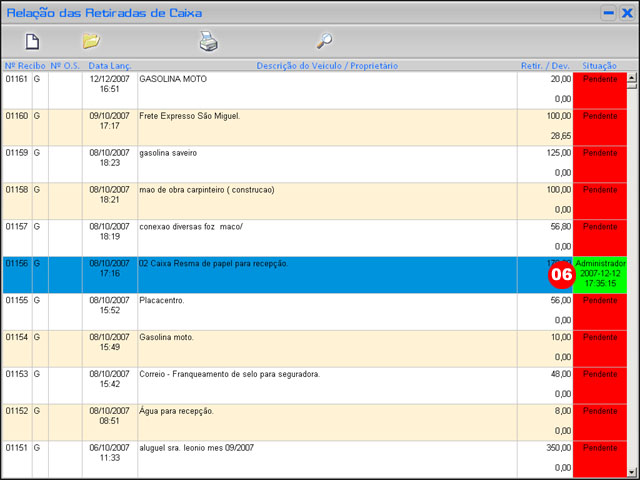Click the Retir. / Dev. column header
Screen dimensions: 640x480
pos(545,65)
